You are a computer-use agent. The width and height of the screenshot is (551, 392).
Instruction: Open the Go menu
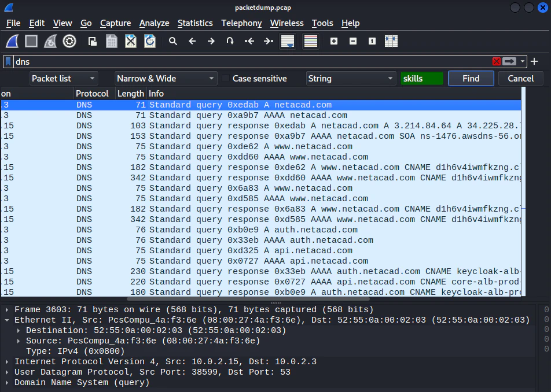86,23
